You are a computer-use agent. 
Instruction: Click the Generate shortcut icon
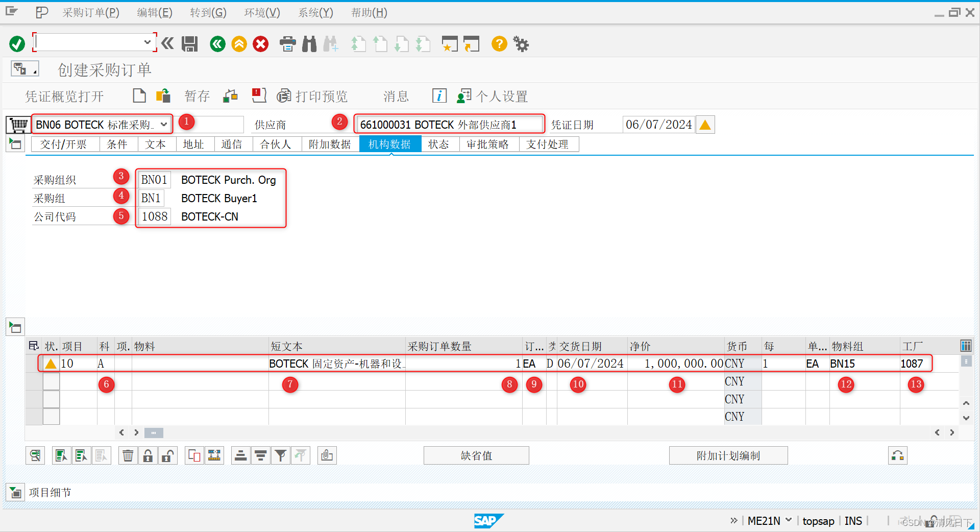tap(472, 44)
